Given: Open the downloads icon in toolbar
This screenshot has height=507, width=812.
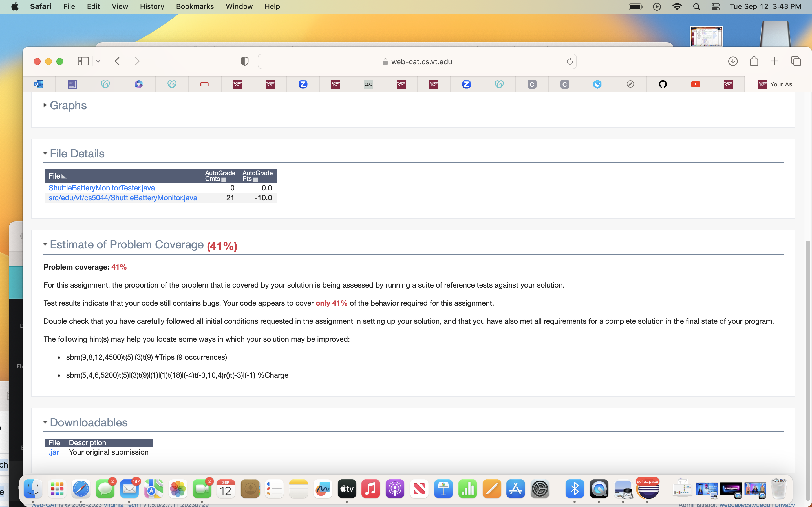Looking at the screenshot, I should point(732,61).
